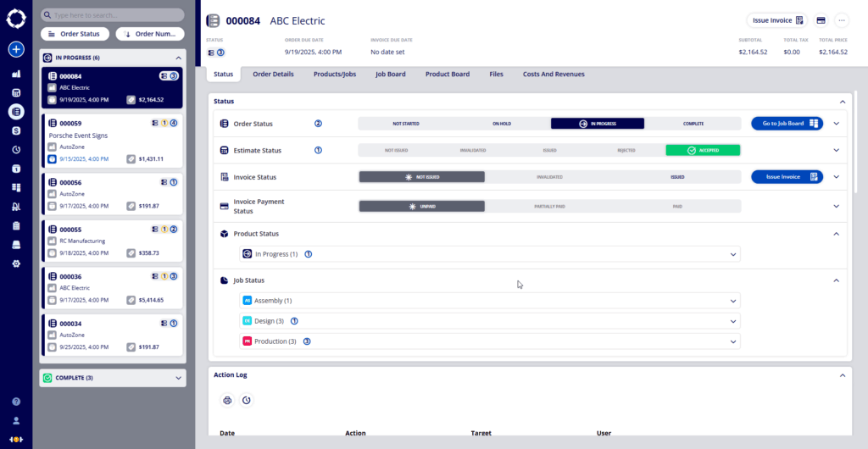This screenshot has width=868, height=449.
Task: Open the three-dots more options menu
Action: [841, 20]
